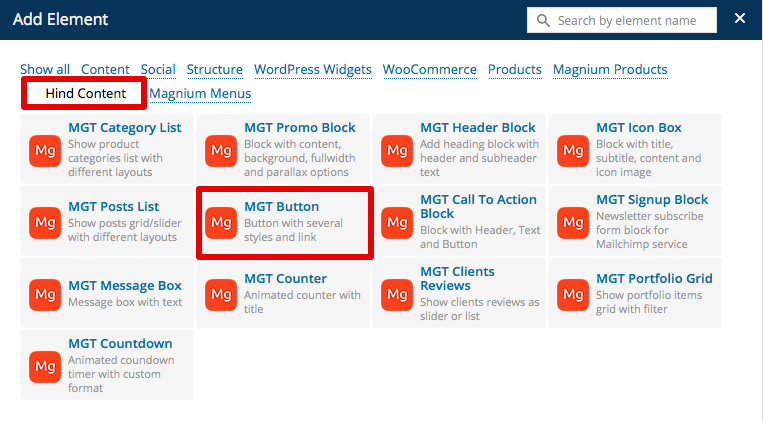Pick the MGT Portfolio Grid icon
This screenshot has width=763, height=421.
[573, 294]
